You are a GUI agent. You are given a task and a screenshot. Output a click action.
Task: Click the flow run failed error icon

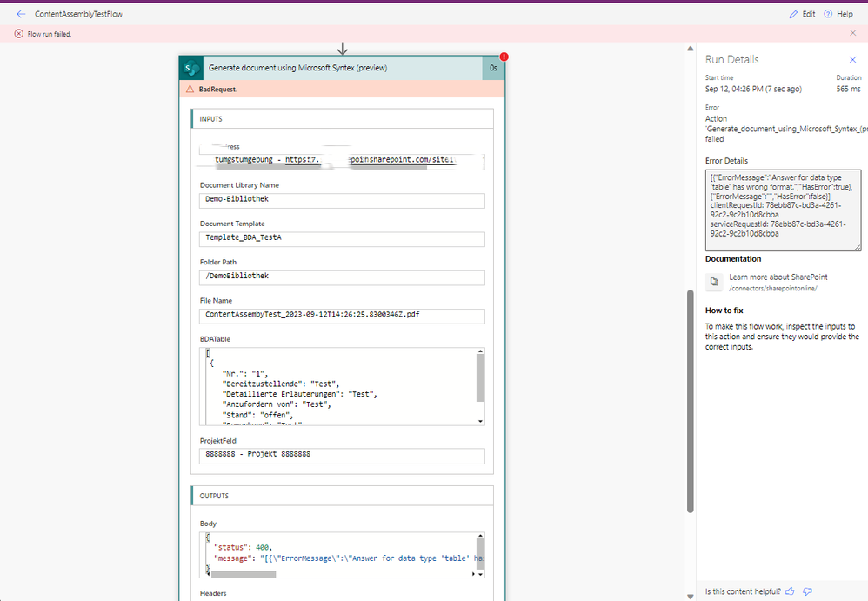pyautogui.click(x=19, y=34)
